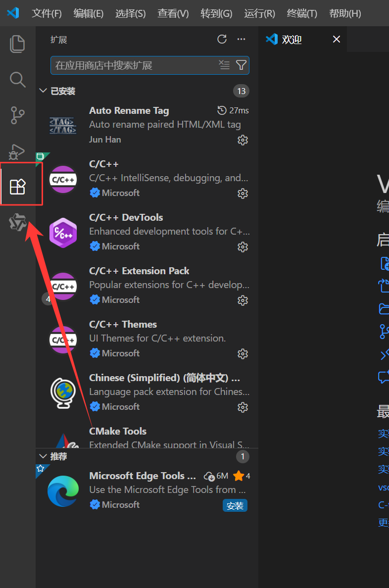Click the 6M download count icon
The width and height of the screenshot is (389, 588).
(x=209, y=476)
